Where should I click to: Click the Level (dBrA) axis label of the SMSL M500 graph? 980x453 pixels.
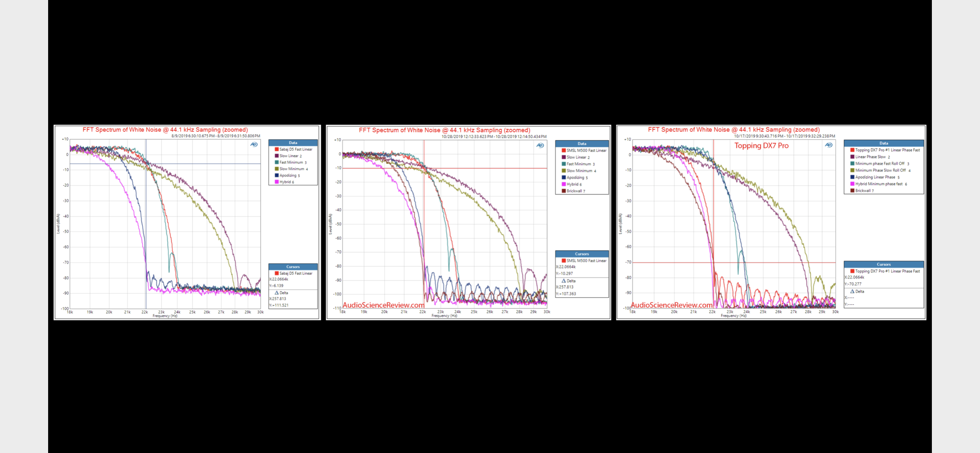pyautogui.click(x=330, y=224)
